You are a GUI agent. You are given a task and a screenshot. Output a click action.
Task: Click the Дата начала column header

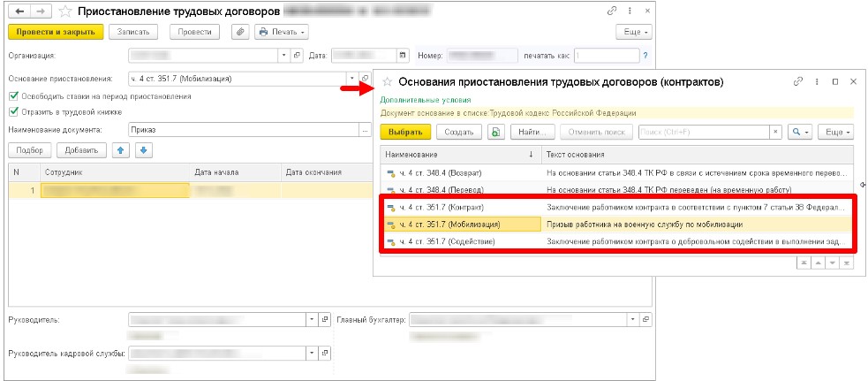[235, 171]
